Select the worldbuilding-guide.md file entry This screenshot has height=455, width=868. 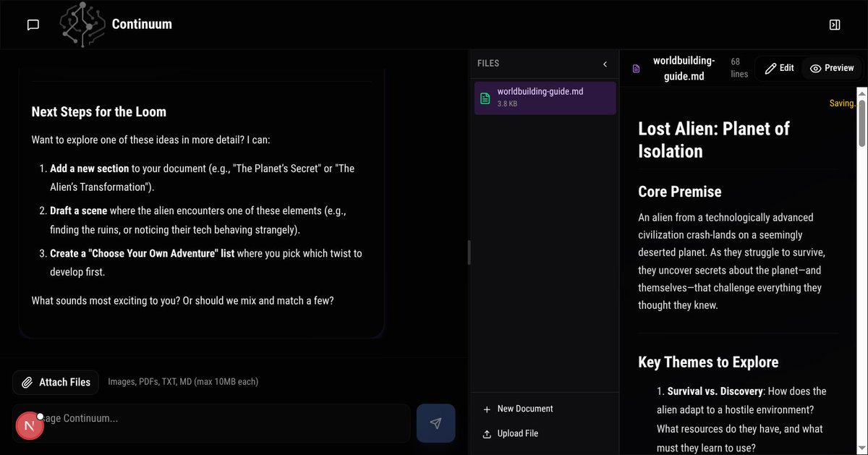point(545,98)
